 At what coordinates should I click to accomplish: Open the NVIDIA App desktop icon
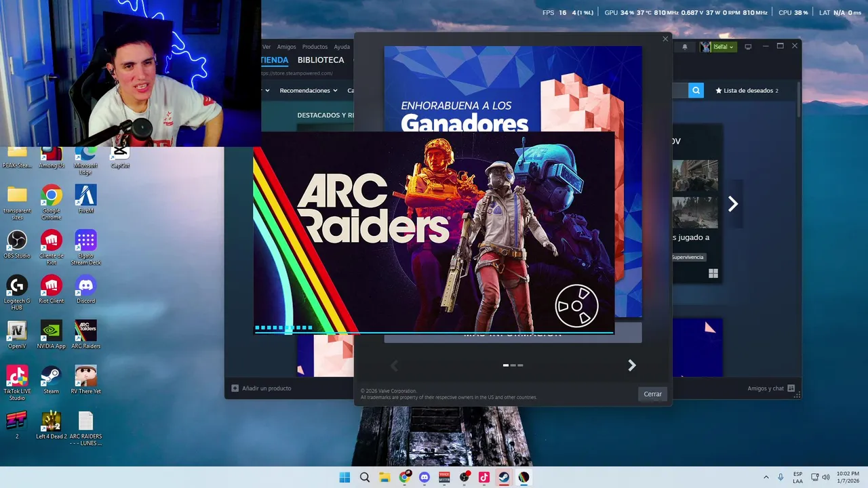click(x=51, y=334)
